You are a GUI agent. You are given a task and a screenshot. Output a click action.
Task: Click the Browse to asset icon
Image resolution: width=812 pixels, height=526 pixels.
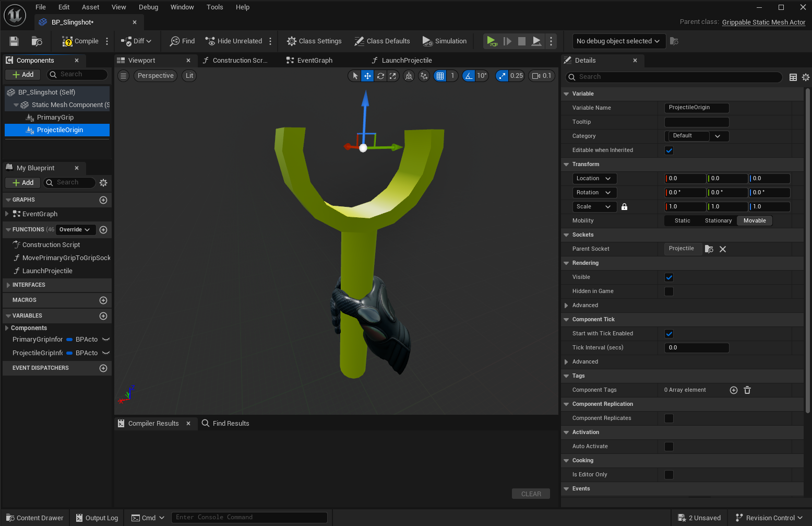click(37, 41)
